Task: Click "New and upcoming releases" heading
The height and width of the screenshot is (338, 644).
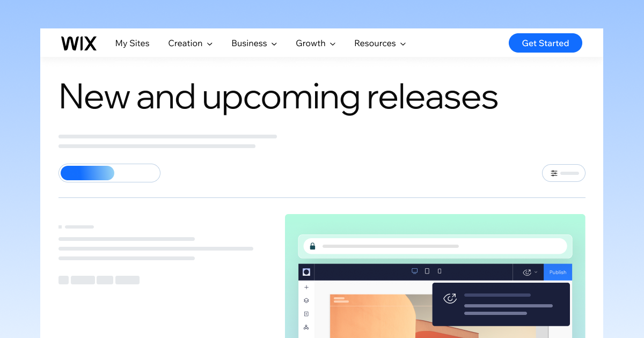Action: [279, 97]
